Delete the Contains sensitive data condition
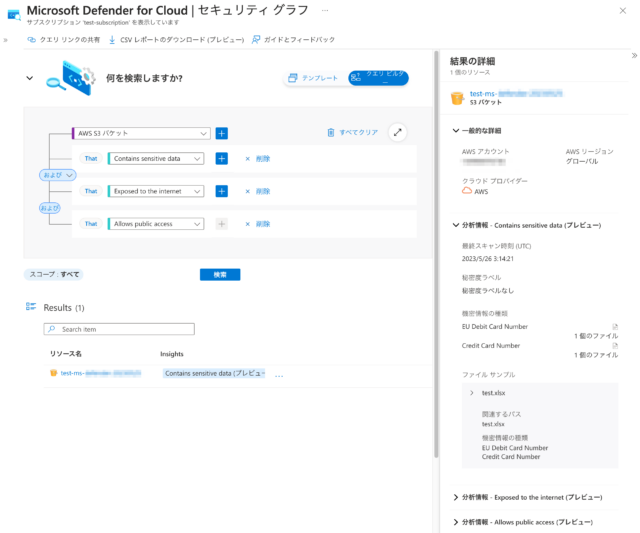 tap(258, 159)
